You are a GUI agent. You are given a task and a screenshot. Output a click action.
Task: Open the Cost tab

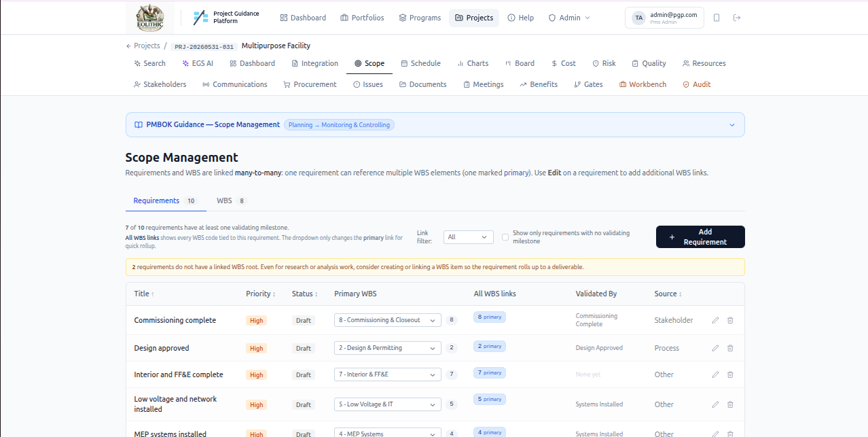pos(563,63)
